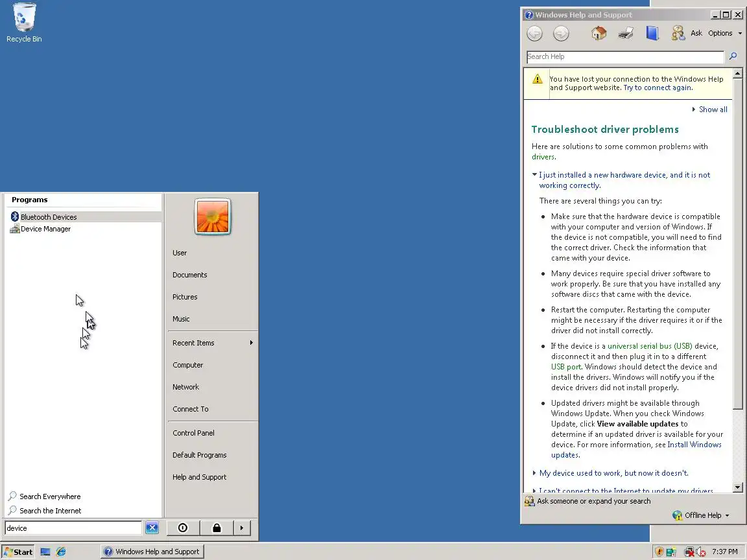Viewport: 747px width, 560px height.
Task: Collapse the new hardware device section
Action: (624, 180)
